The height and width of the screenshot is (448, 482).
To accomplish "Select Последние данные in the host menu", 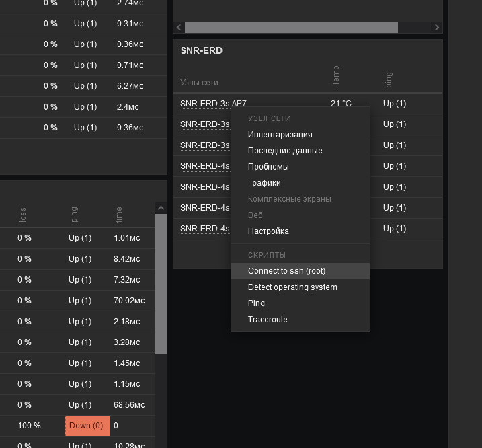I will tap(285, 151).
